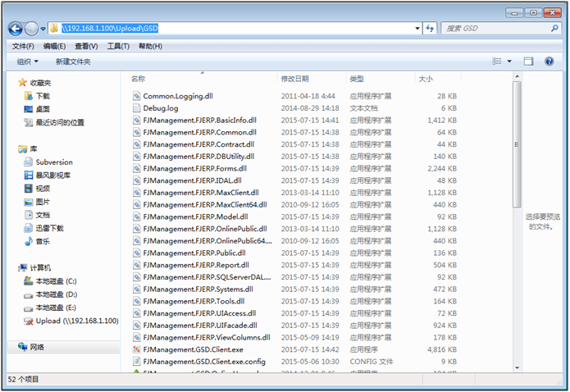This screenshot has width=570, height=392.
Task: Open the recent pages dropdown arrow
Action: click(43, 29)
